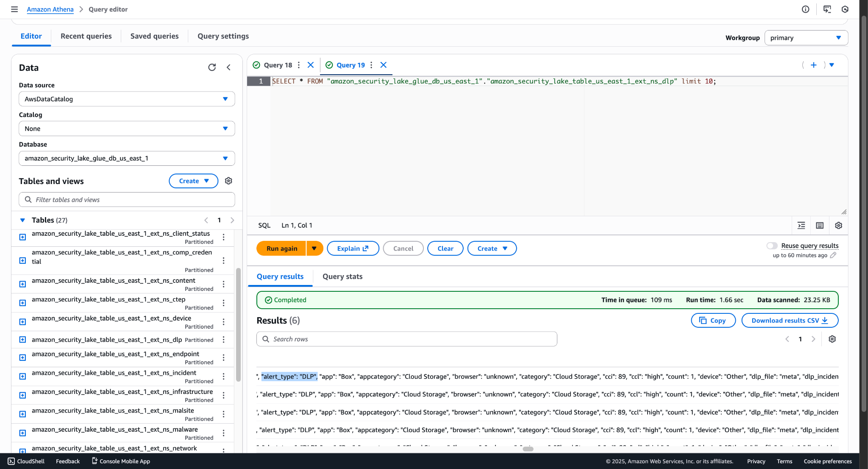Screen dimensions: 868x469
Task: Expand the ext_ns_content table
Action: coord(23,284)
